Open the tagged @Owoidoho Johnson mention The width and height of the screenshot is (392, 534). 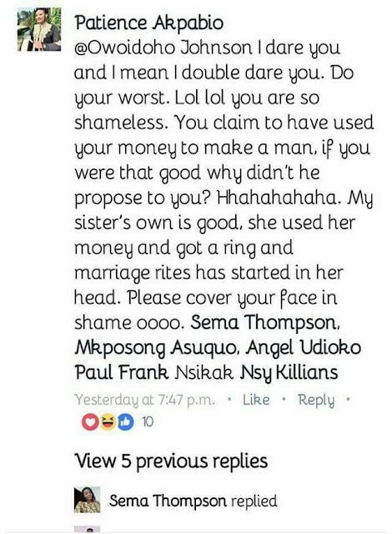pos(163,48)
